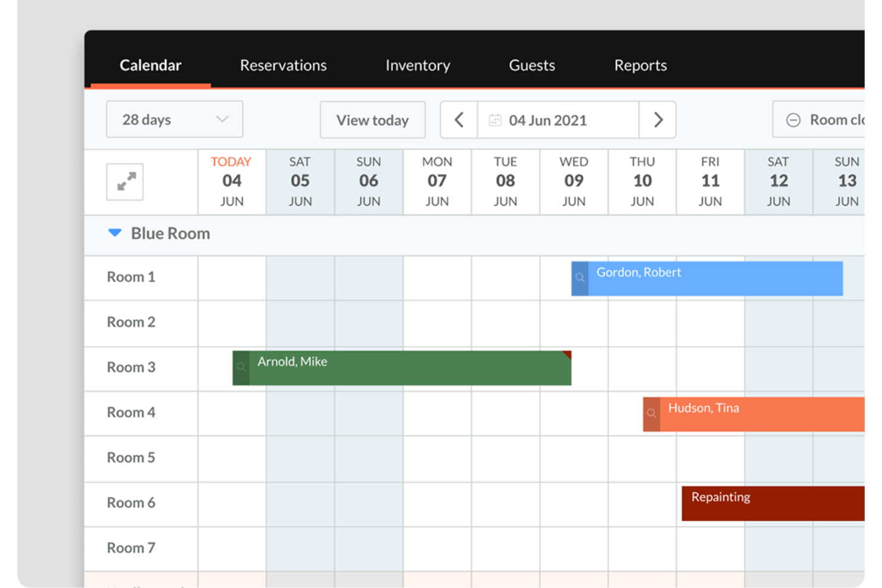The width and height of the screenshot is (882, 588).
Task: Select the WED 09 JUN column header
Action: coord(574,182)
